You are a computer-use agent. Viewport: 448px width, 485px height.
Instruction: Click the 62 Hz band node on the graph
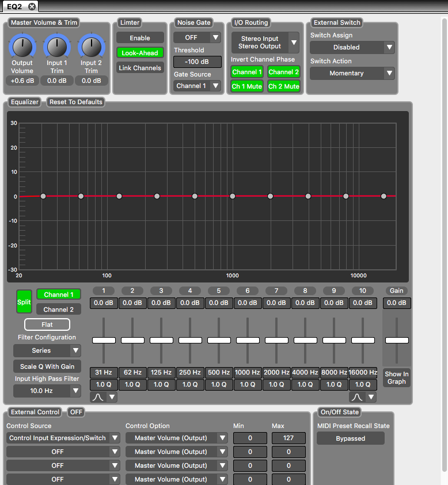(81, 196)
